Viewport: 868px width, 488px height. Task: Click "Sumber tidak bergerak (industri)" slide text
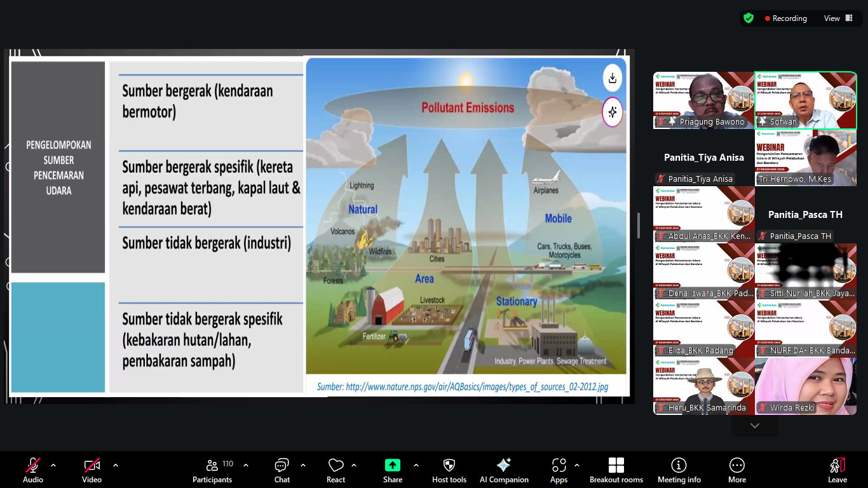point(207,243)
